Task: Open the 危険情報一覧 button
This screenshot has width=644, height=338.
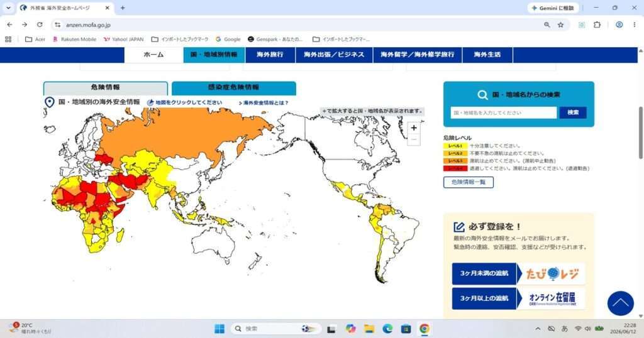Action: tap(468, 182)
